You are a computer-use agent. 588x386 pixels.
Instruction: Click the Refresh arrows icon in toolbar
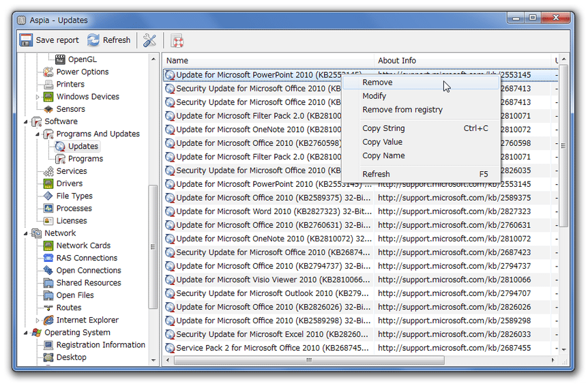pyautogui.click(x=93, y=40)
